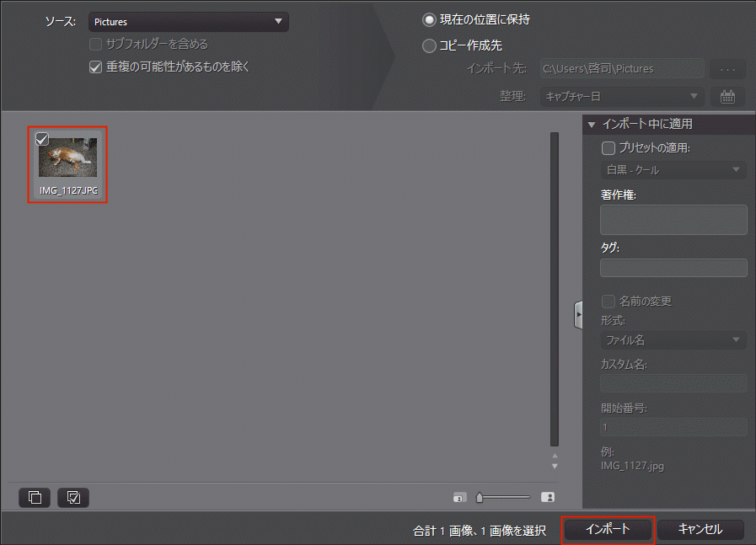The image size is (756, 545).
Task: Click the IMG_1127.JPG filename label
Action: tap(68, 191)
